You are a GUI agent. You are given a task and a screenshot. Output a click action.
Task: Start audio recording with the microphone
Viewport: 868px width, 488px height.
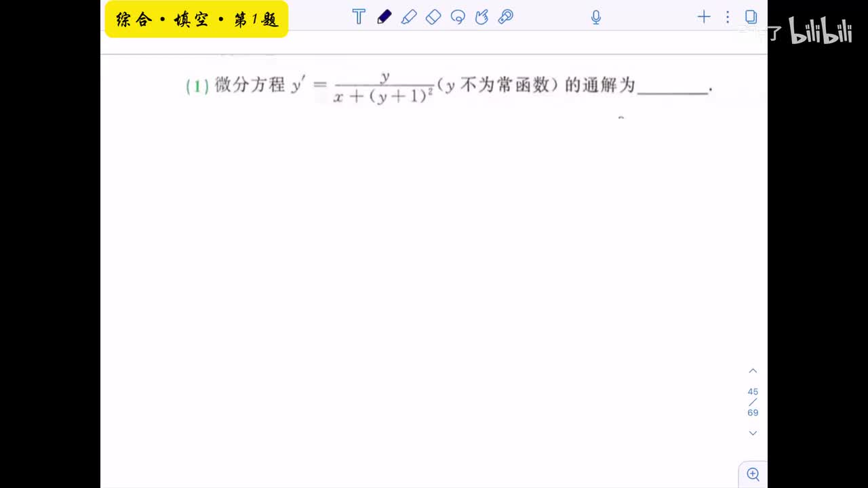596,18
